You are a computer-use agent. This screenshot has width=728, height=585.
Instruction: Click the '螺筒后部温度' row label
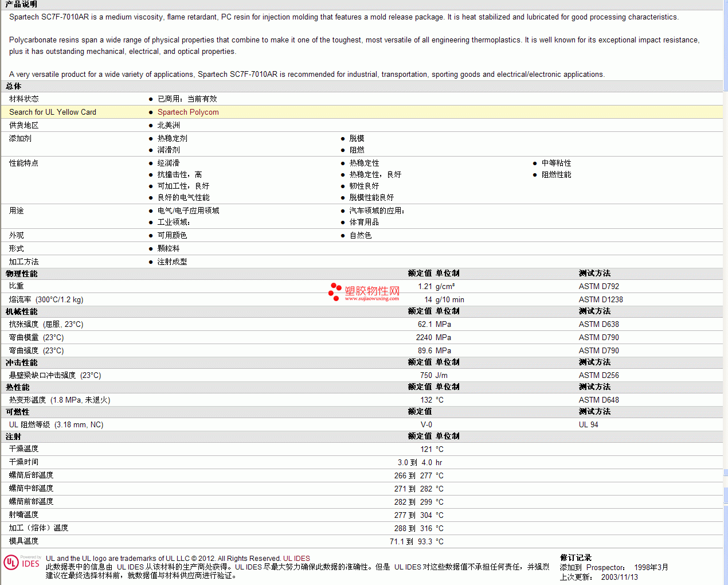pyautogui.click(x=32, y=475)
